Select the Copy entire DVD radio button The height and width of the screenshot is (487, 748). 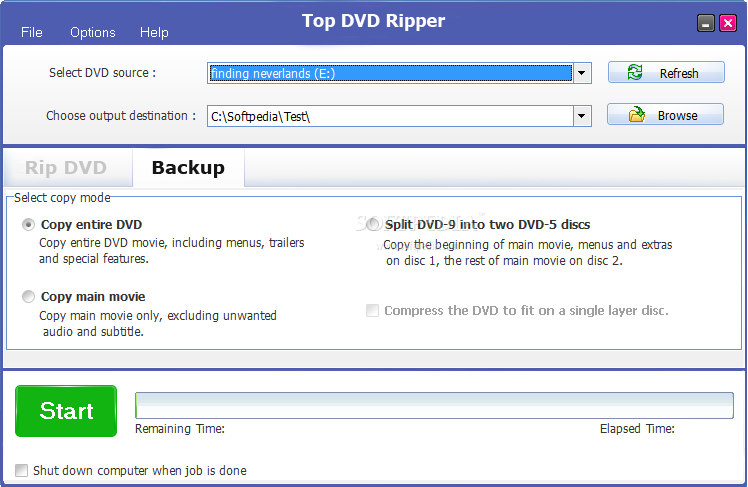pyautogui.click(x=29, y=224)
